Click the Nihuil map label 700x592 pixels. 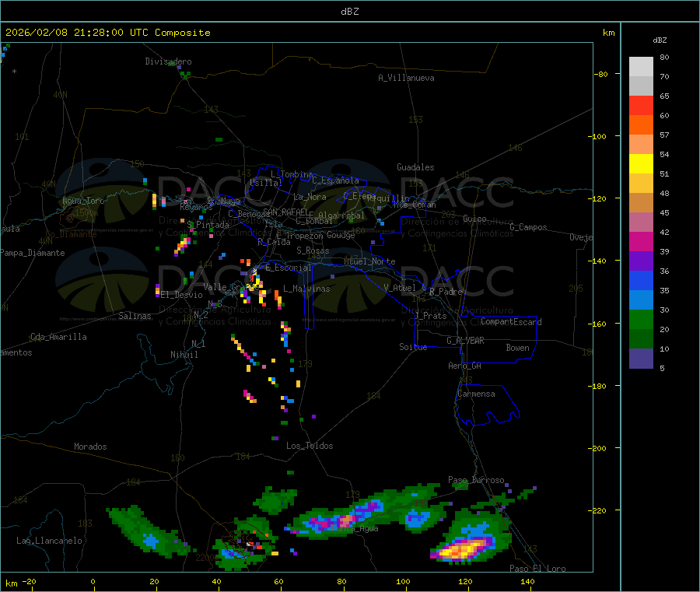pos(184,355)
